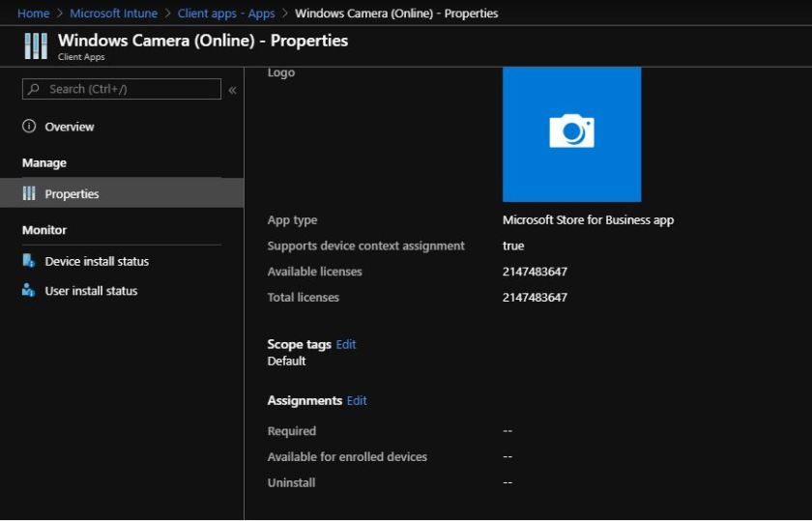Open the Overview menu item
Image resolution: width=812 pixels, height=521 pixels.
pos(70,127)
